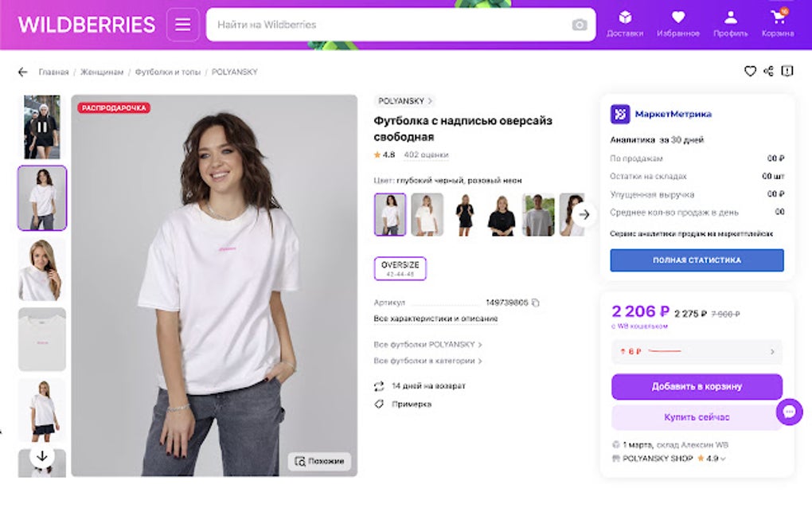Click Похожие icon on product photo
Viewport: 812px width, 508px height.
[x=301, y=461]
